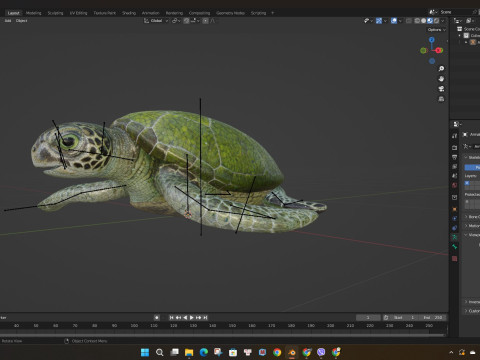Open the View Layer properties tab icon
Screen dimensions: 480x360
[454, 166]
